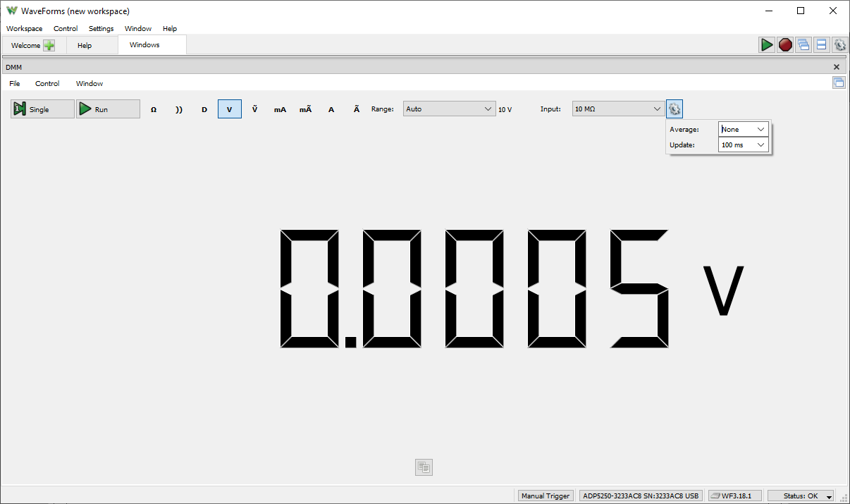Switch to the Windows tab
This screenshot has width=850, height=504.
click(152, 44)
